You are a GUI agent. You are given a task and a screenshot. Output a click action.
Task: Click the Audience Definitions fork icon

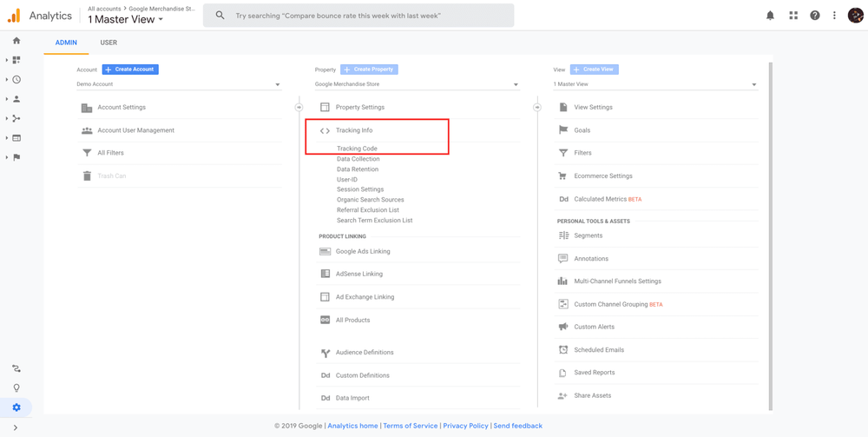pyautogui.click(x=325, y=353)
